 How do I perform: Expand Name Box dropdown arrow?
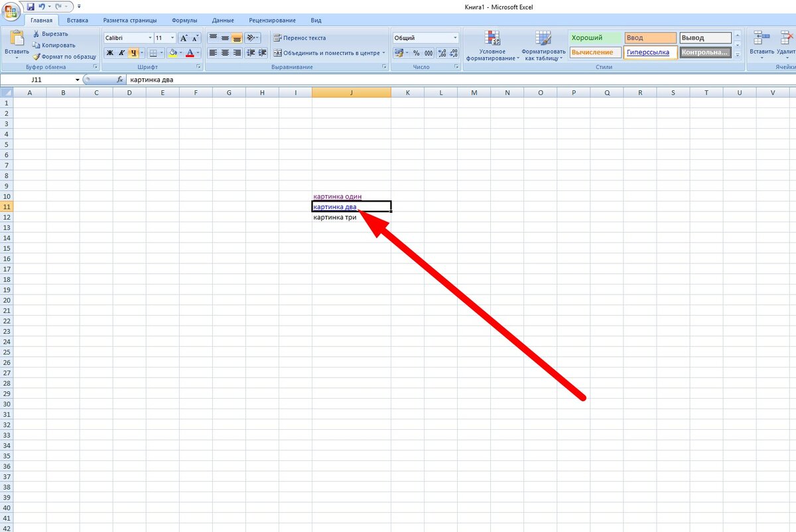[78, 80]
